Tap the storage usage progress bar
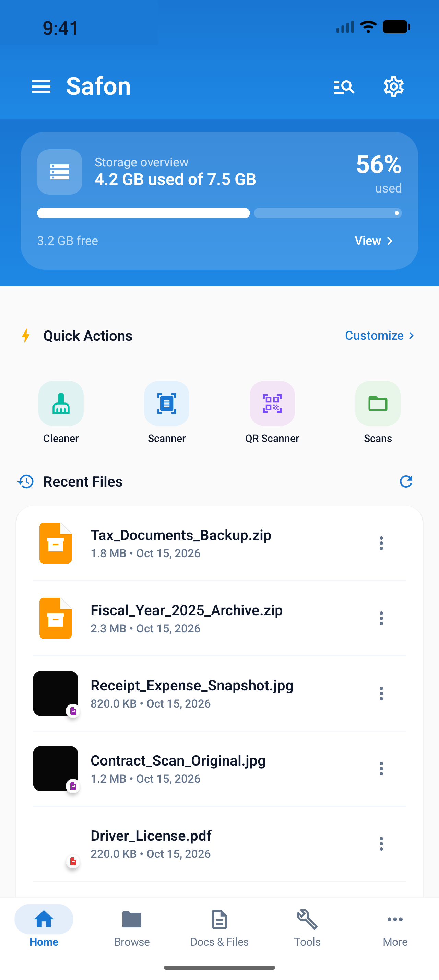 (x=219, y=213)
